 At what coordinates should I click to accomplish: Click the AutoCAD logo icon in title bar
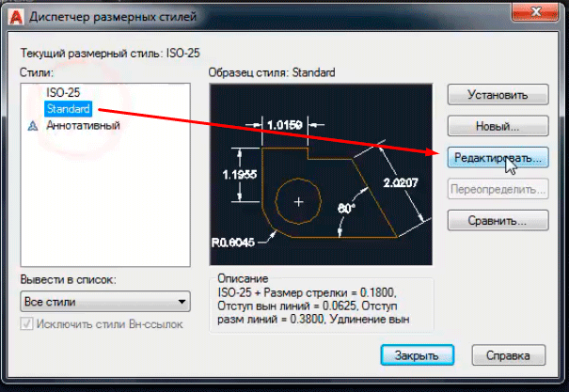[16, 17]
